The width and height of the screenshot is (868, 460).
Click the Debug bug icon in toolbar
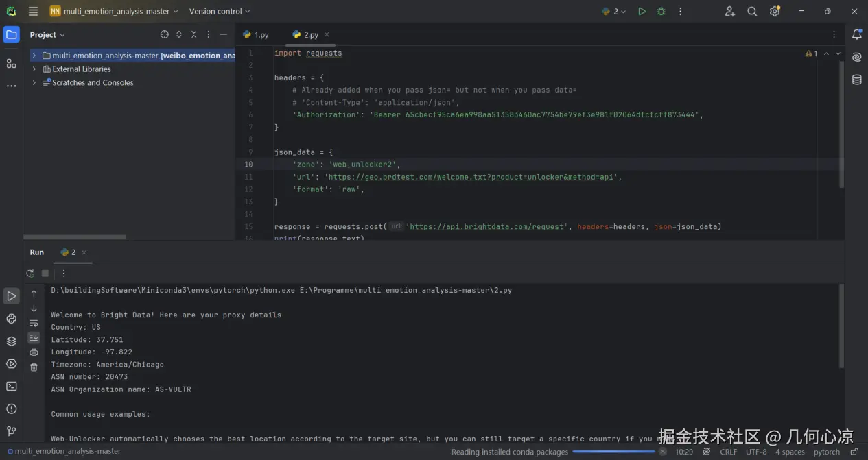[x=661, y=12]
